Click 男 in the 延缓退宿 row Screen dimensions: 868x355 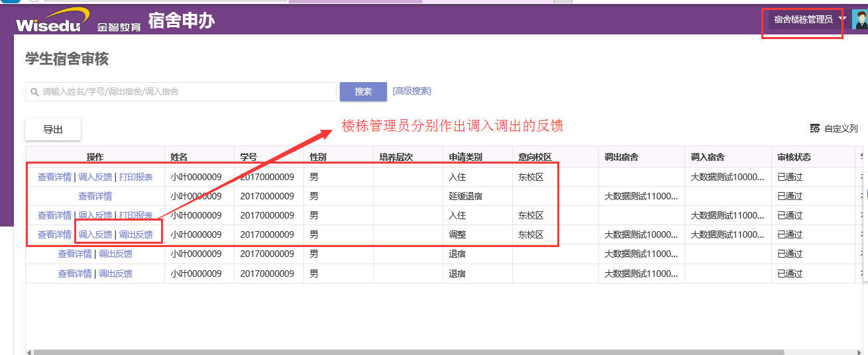coord(313,196)
